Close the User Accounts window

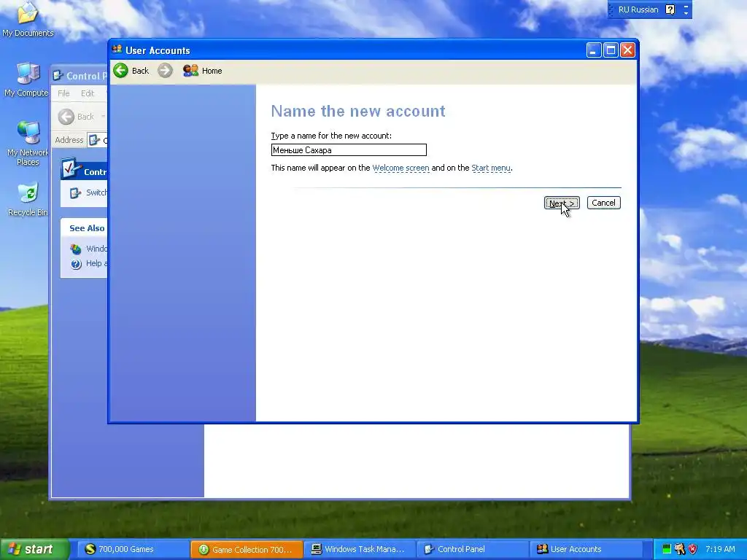coord(627,50)
